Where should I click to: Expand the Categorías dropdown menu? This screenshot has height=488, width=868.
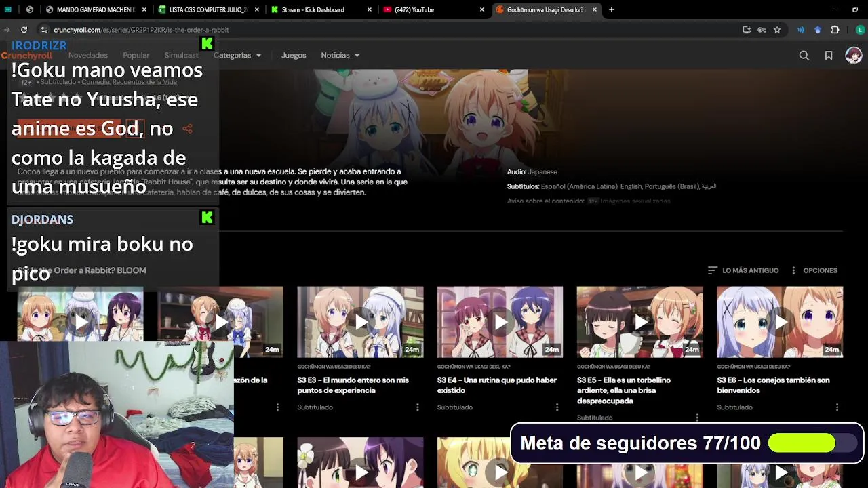tap(237, 56)
